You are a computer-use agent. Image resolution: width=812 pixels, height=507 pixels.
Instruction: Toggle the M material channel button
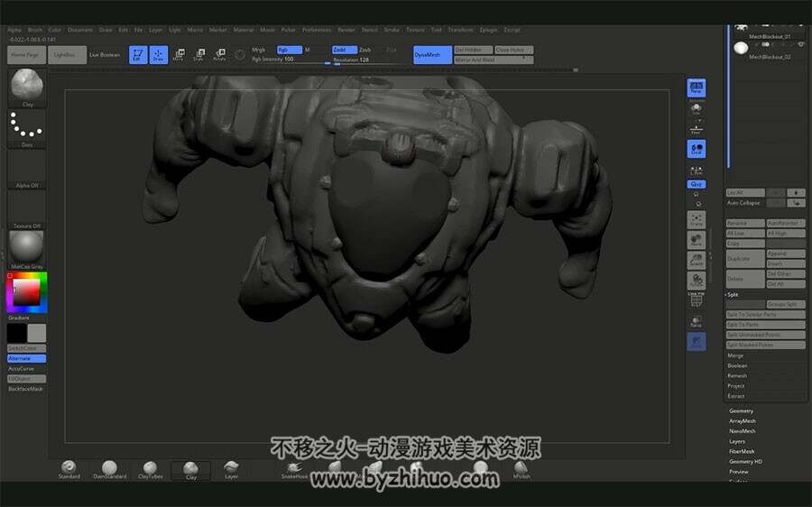[x=307, y=50]
